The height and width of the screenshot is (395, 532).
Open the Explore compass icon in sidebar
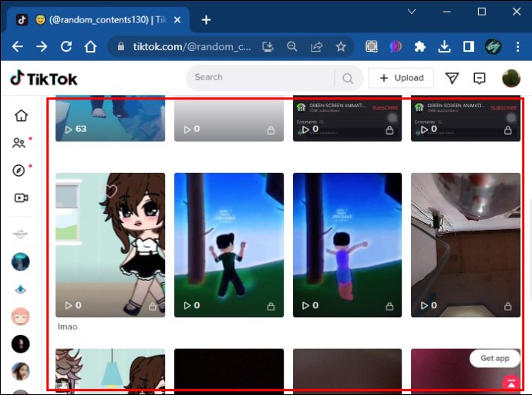coord(19,170)
